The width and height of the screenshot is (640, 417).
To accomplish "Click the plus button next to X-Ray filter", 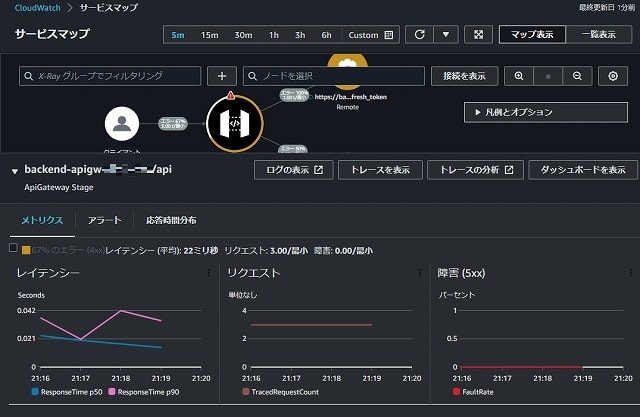I will click(x=222, y=76).
